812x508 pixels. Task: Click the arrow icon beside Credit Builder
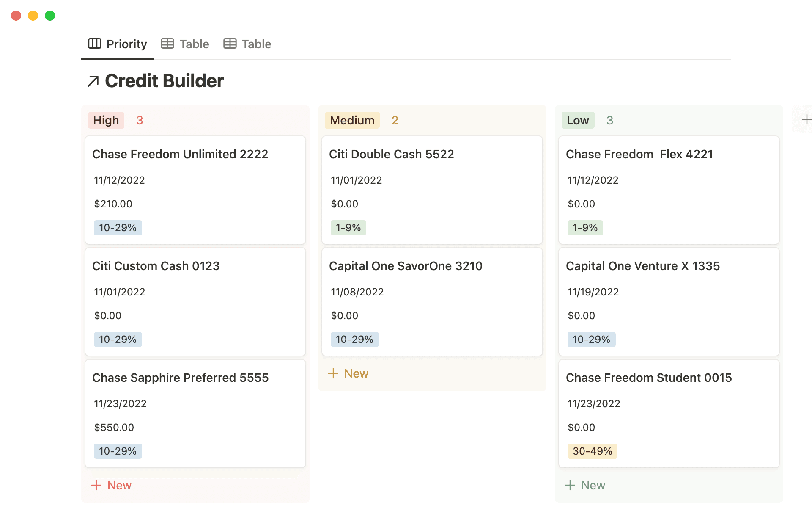point(93,81)
